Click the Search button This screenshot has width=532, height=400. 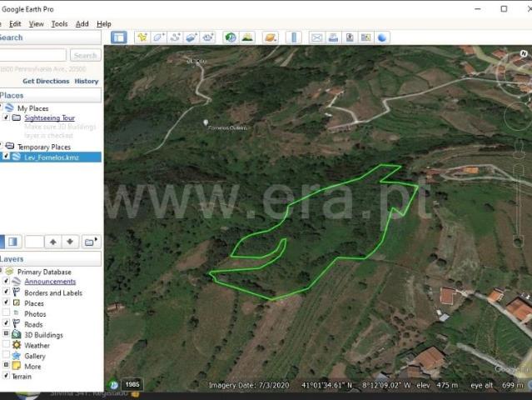pos(86,55)
